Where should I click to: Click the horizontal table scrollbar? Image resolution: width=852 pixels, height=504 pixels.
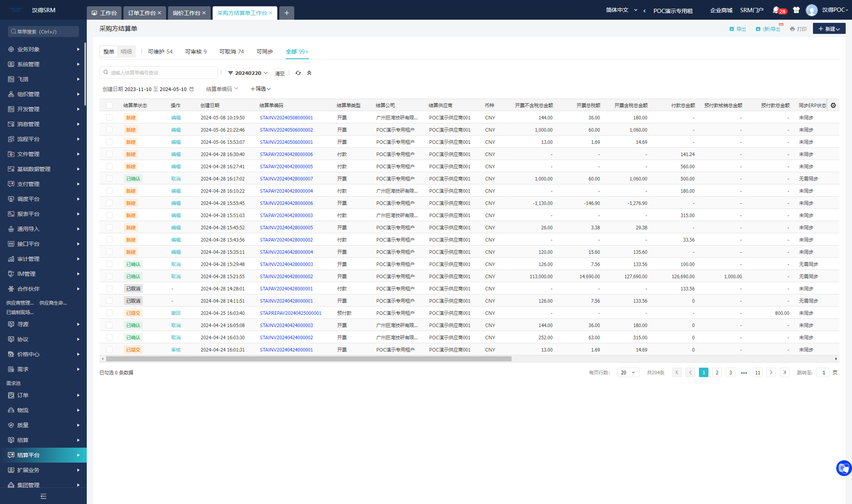pos(308,359)
